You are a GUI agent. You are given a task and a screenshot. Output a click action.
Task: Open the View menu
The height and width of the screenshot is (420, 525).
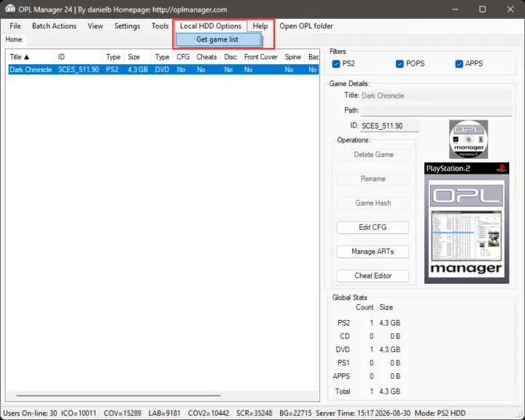pos(96,26)
